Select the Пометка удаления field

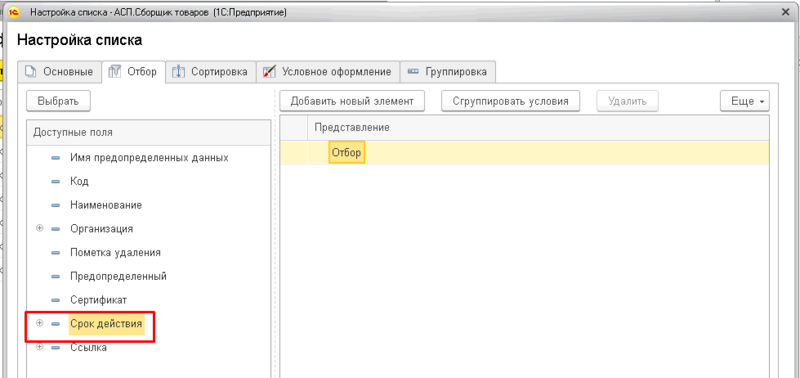[115, 253]
